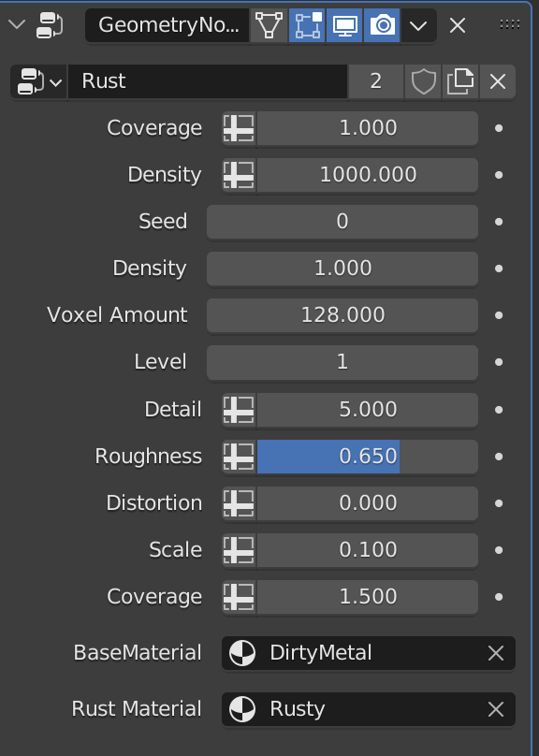Click the Rust node group name field

pyautogui.click(x=208, y=81)
